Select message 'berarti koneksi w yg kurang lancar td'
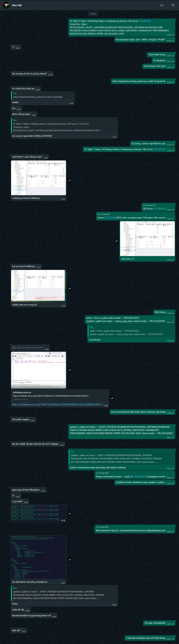Image resolution: width=179 pixels, height=644 pixels. pyautogui.click(x=34, y=616)
